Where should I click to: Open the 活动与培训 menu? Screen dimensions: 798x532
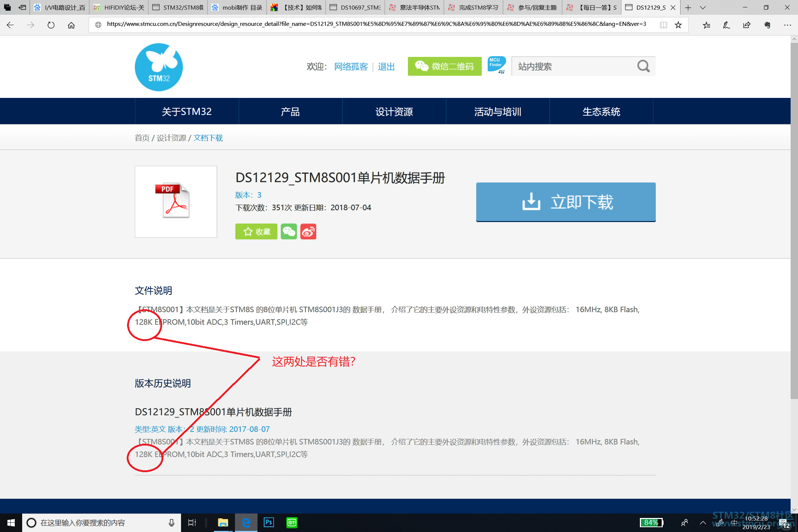point(498,112)
